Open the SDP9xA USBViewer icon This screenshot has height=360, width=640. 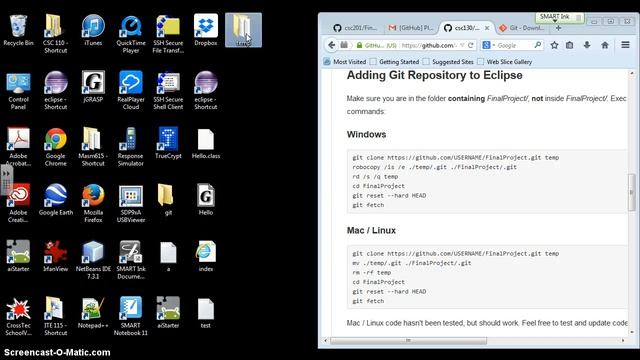tap(131, 203)
